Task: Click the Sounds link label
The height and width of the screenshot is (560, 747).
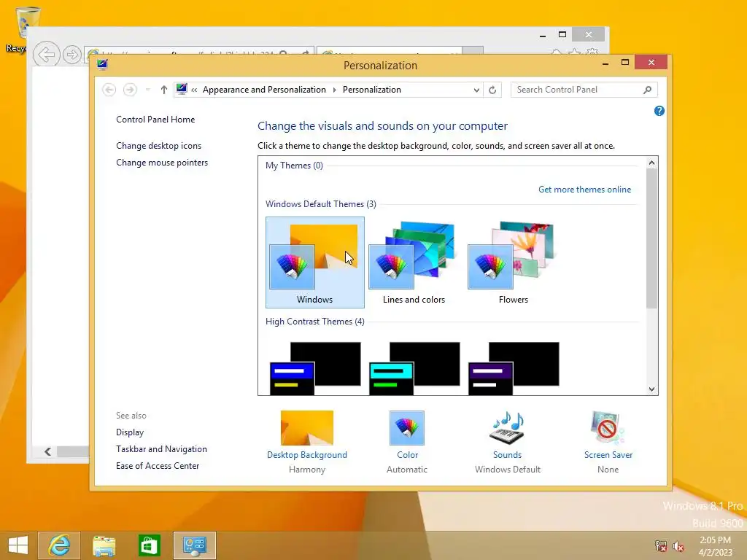Action: pyautogui.click(x=508, y=455)
